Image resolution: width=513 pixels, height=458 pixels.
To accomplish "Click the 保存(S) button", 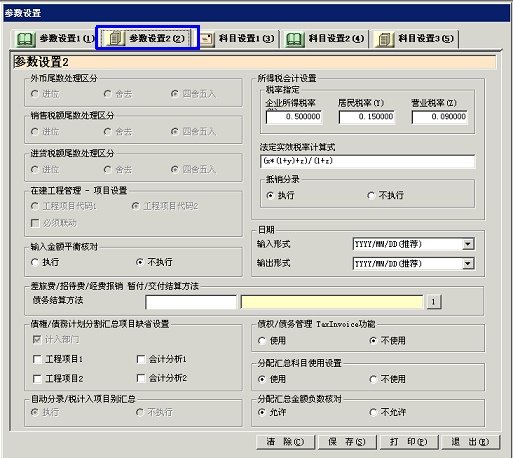I will 347,442.
